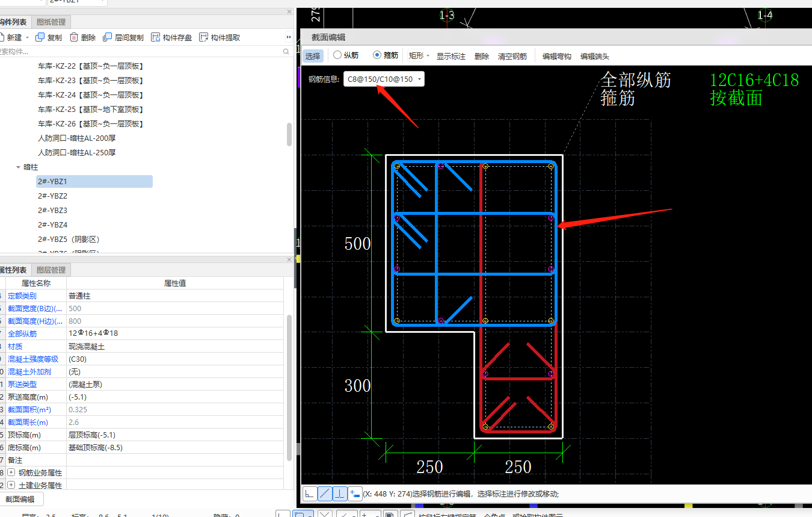Click the green 按截面 annotation
Viewport: 812px width, 517px height.
(736, 98)
